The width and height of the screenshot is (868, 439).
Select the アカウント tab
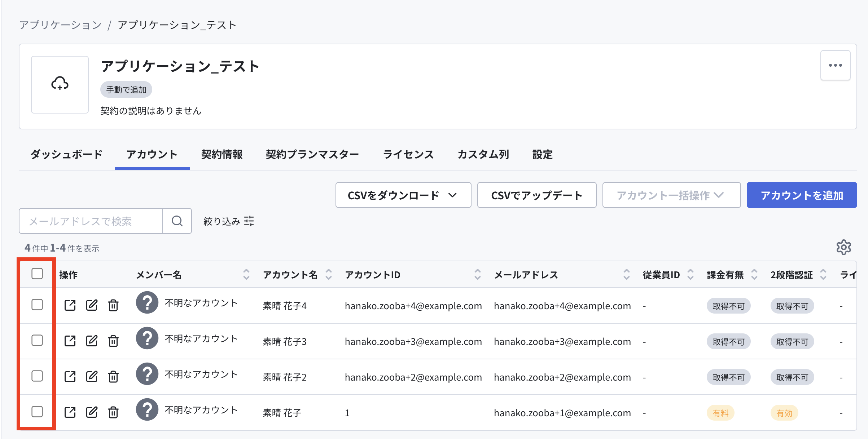click(x=152, y=154)
